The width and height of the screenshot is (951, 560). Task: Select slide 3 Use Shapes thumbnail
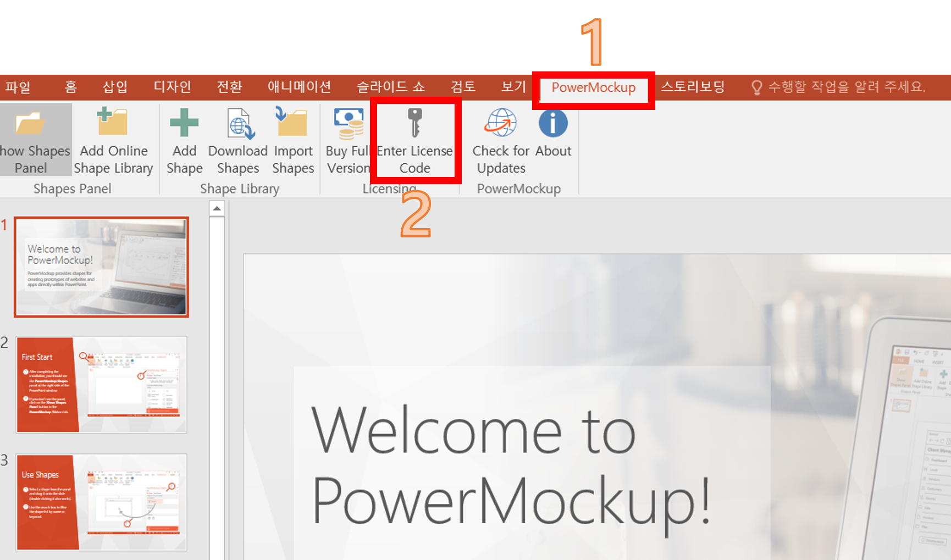[x=102, y=502]
